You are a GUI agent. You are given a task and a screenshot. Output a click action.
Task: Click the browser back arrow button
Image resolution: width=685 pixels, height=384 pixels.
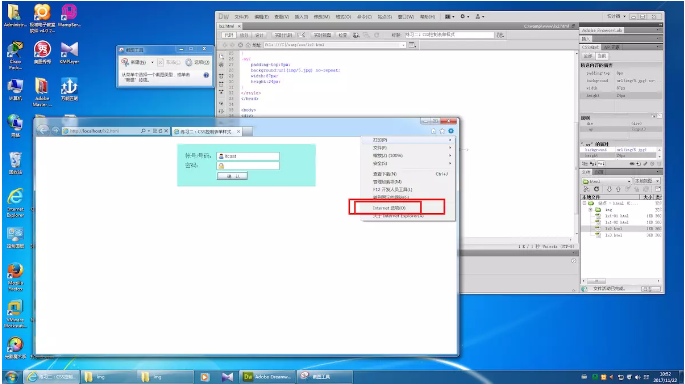point(43,130)
